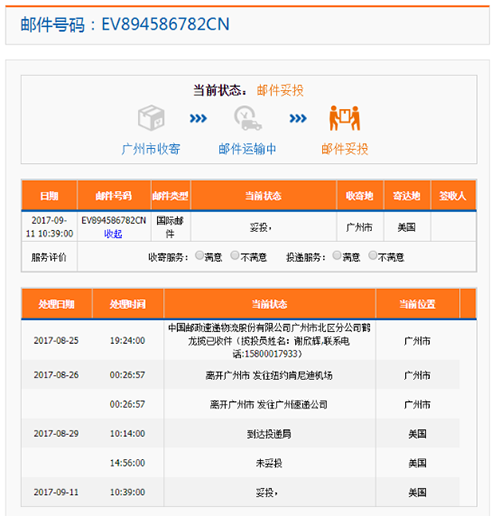Select 满意 for 投递服务
The width and height of the screenshot is (500, 516).
pos(337,256)
